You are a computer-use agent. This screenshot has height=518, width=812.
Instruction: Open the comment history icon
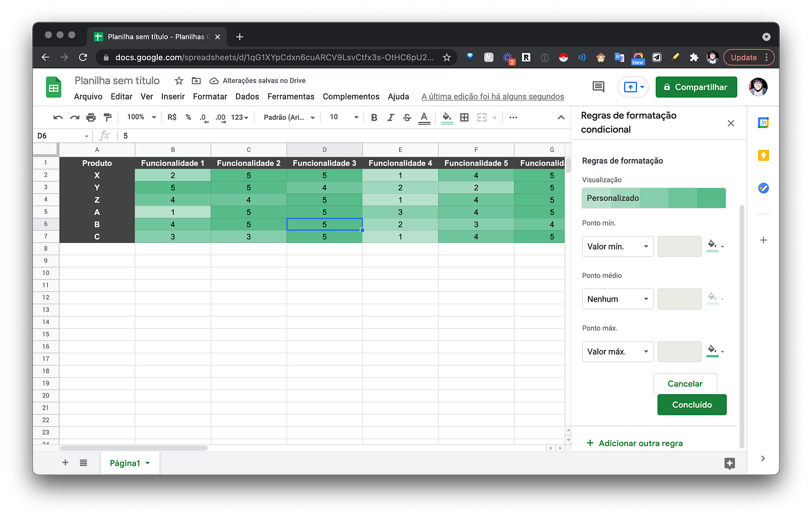[598, 87]
